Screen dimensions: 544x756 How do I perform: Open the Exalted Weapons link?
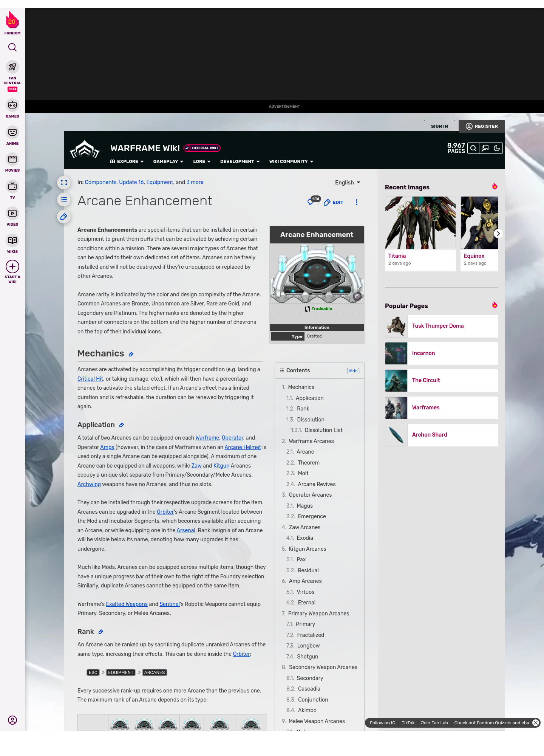point(127,604)
